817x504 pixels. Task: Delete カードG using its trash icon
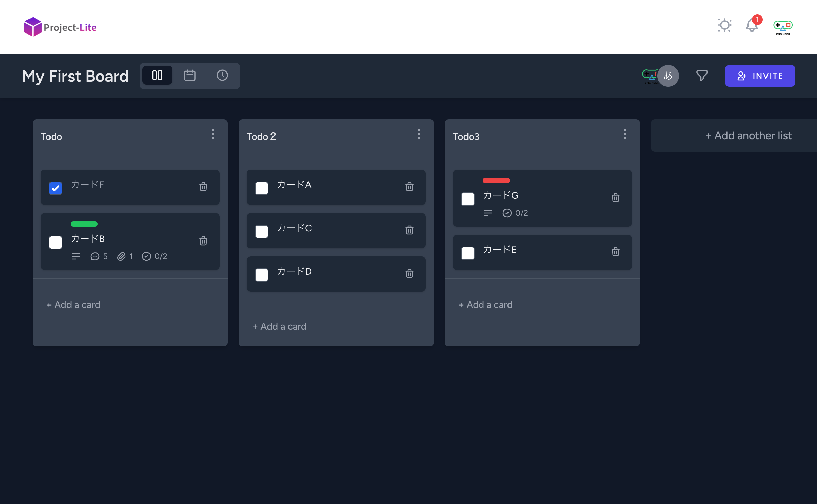pos(615,198)
